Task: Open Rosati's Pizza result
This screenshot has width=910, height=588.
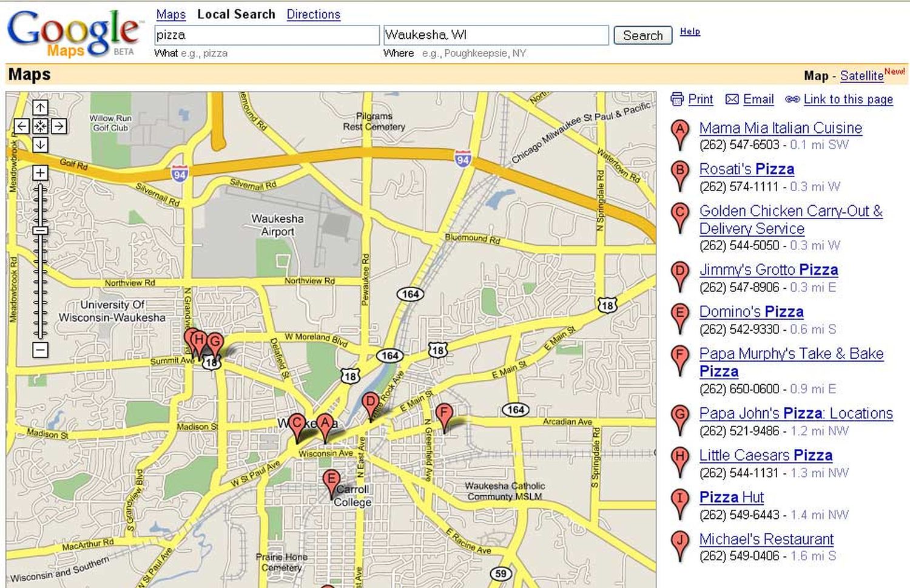Action: (746, 169)
